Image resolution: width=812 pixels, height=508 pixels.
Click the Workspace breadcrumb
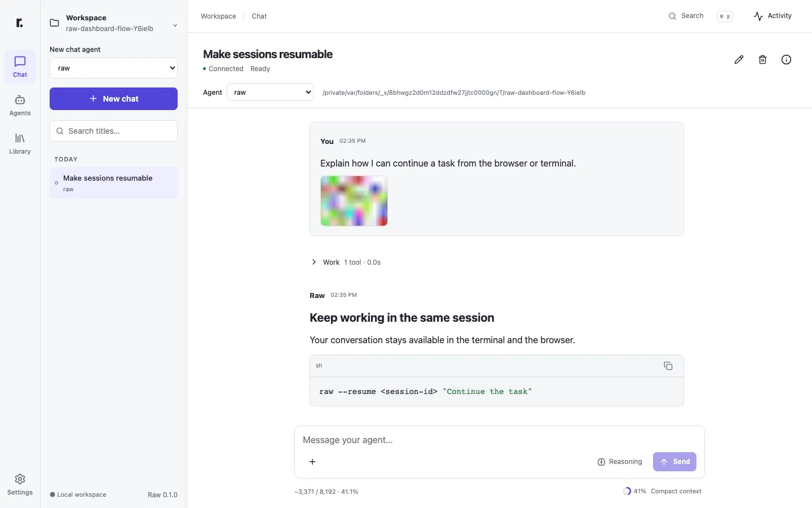pos(218,16)
